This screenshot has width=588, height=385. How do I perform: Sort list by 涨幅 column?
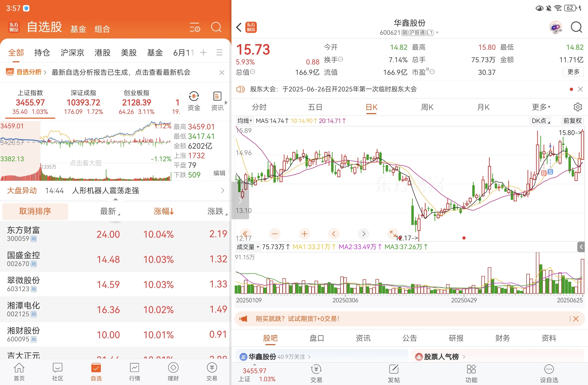[164, 211]
